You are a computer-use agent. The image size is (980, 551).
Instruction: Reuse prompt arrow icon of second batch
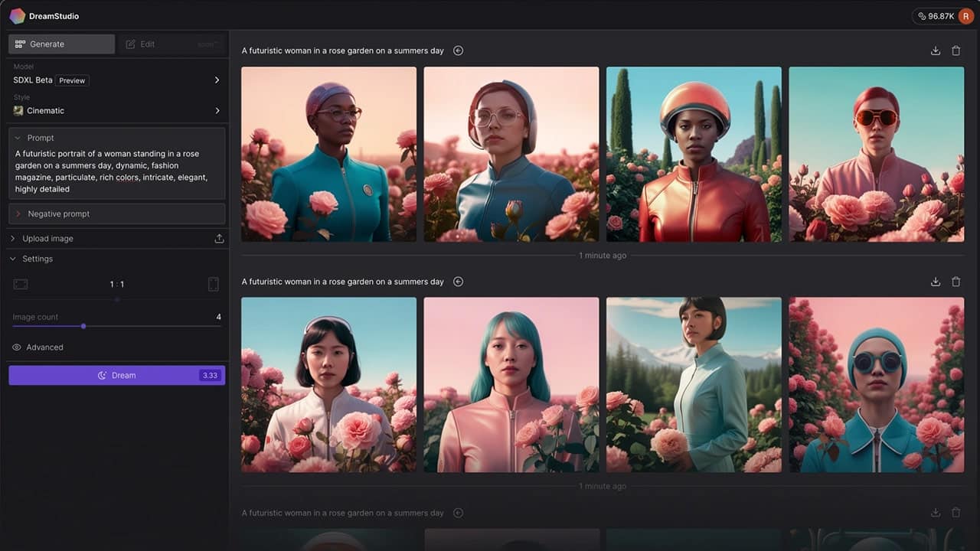(458, 282)
